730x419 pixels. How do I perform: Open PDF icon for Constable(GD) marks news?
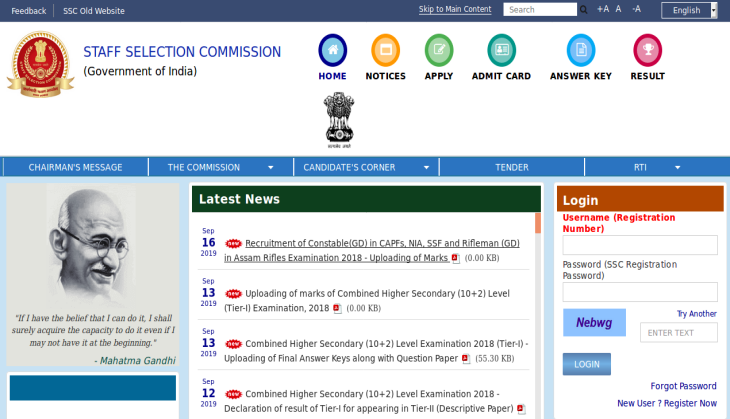(456, 258)
